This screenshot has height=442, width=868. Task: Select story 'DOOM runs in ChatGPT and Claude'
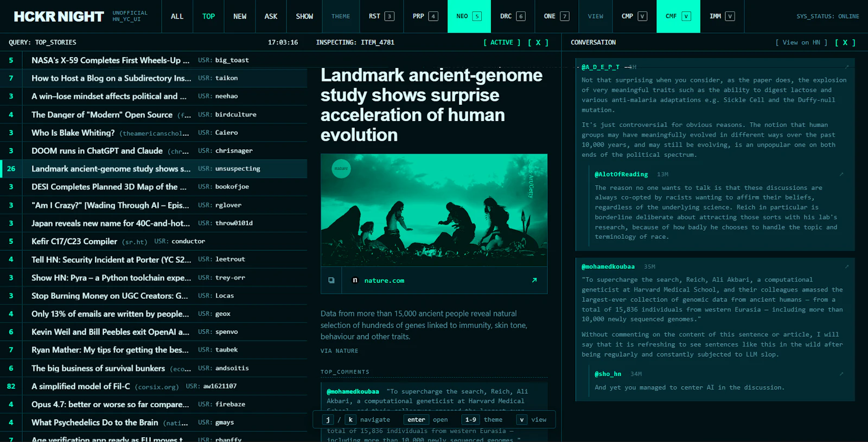154,150
